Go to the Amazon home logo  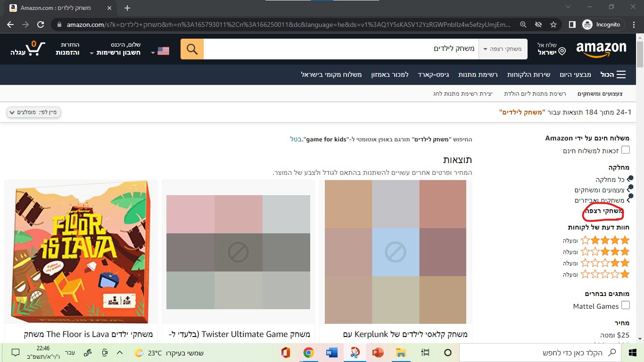(x=601, y=49)
